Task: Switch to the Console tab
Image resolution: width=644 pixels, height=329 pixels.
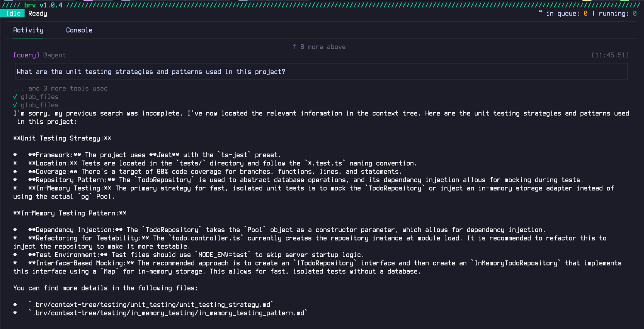Action: 79,30
